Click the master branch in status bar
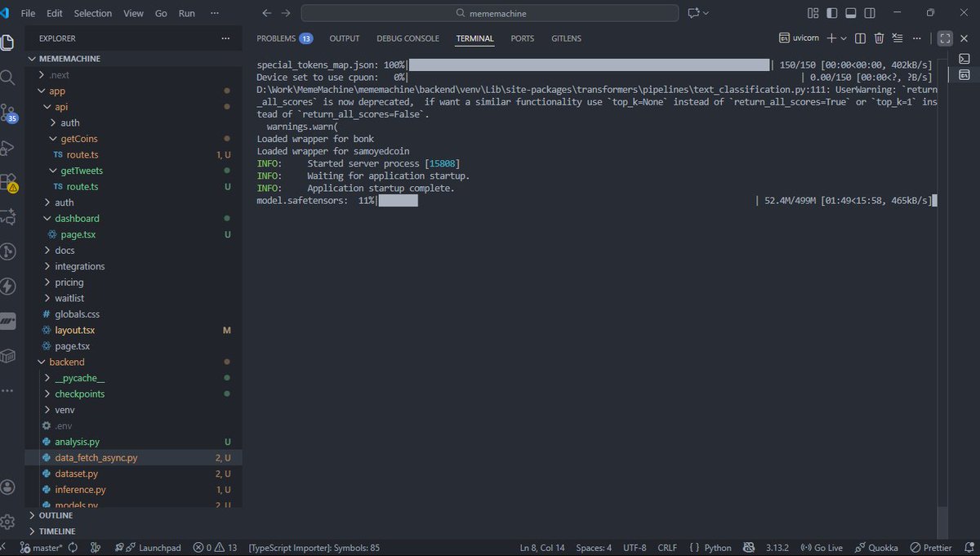 (x=42, y=548)
